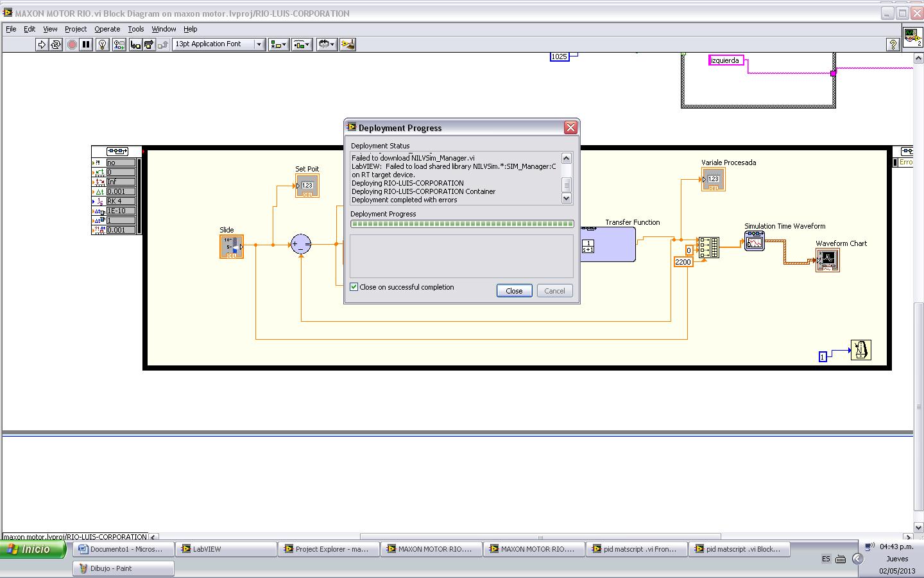Open the 13pt Application Font dropdown
Screen dimensions: 924x578
pyautogui.click(x=219, y=44)
